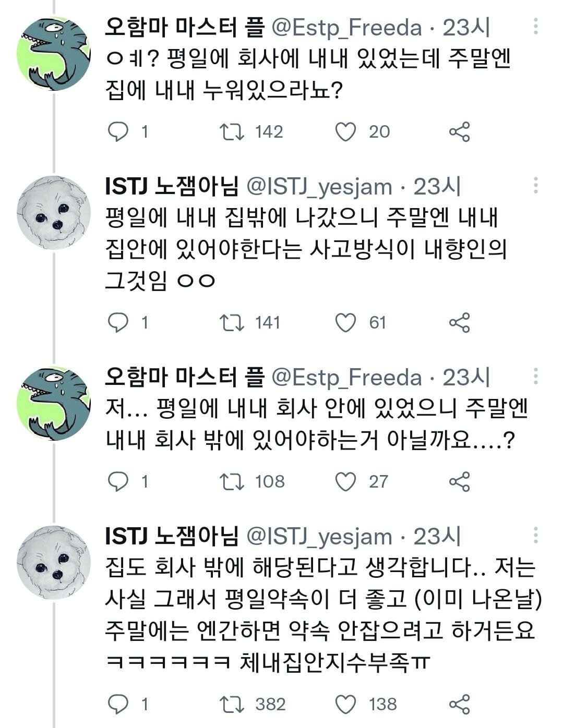Open the dinosaur profile avatar of 오함마 마스터 플

click(x=54, y=52)
